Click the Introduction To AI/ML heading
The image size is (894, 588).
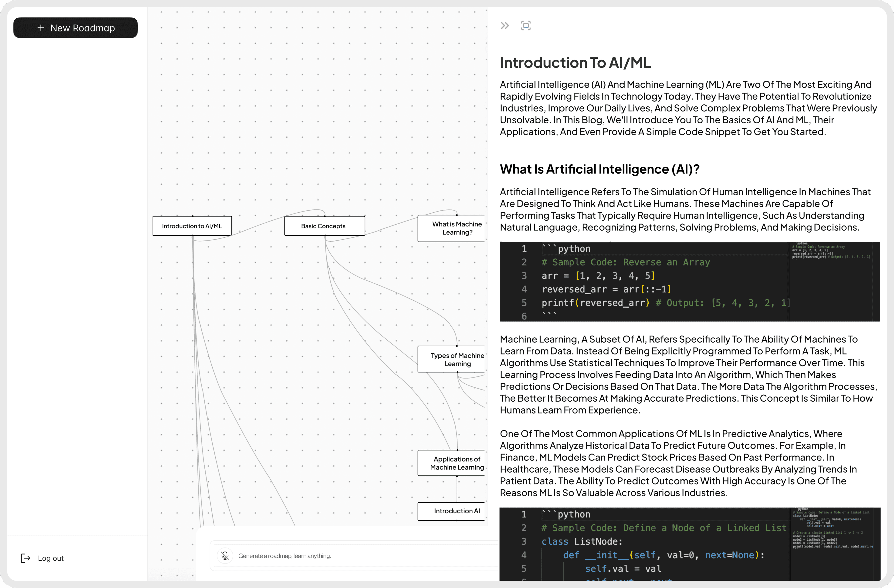click(x=575, y=63)
